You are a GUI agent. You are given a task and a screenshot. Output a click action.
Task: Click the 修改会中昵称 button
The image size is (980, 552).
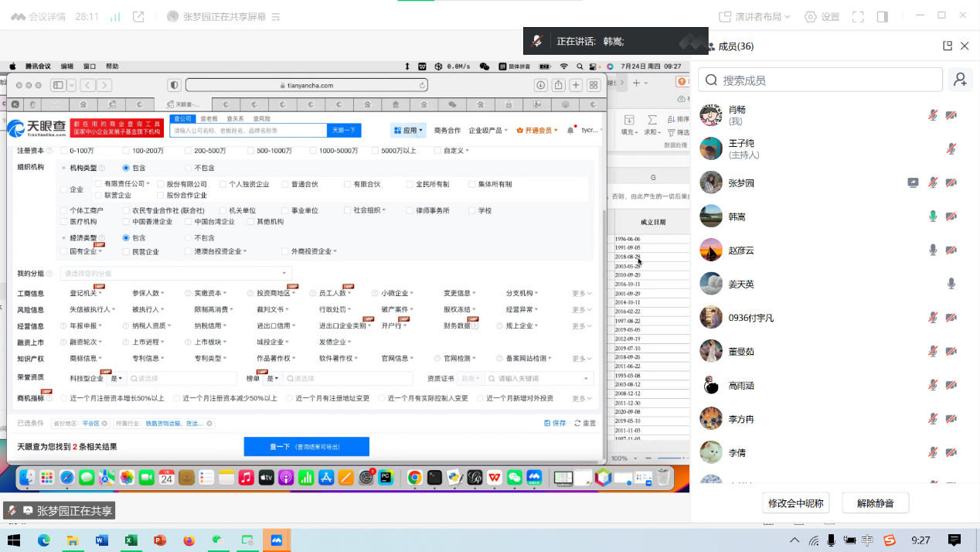796,503
